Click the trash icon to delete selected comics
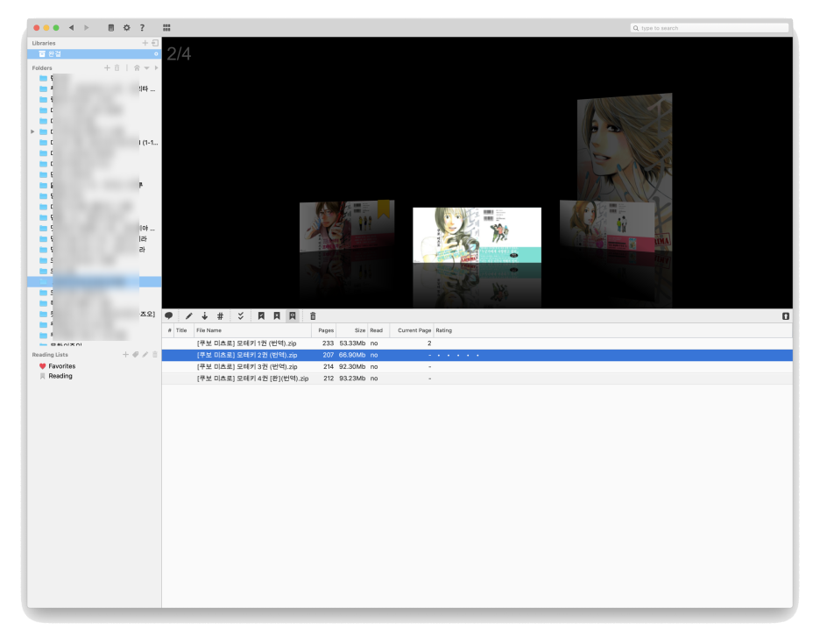820x644 pixels. pyautogui.click(x=313, y=315)
